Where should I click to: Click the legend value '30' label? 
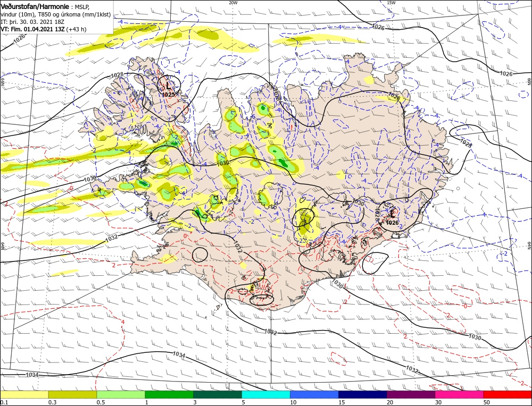point(438,402)
